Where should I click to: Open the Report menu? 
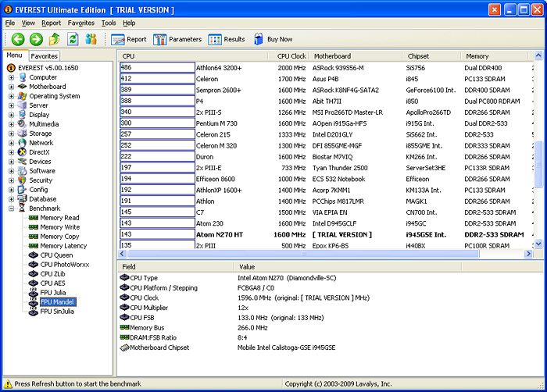pyautogui.click(x=52, y=23)
